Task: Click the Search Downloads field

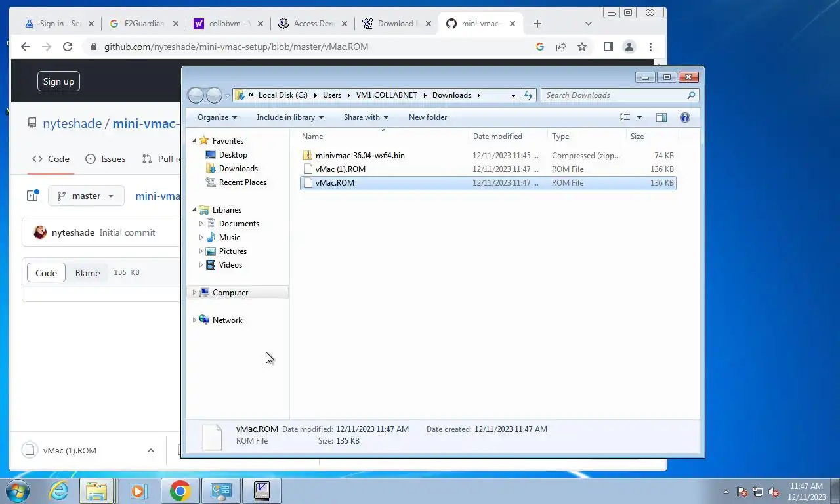Action: [614, 95]
